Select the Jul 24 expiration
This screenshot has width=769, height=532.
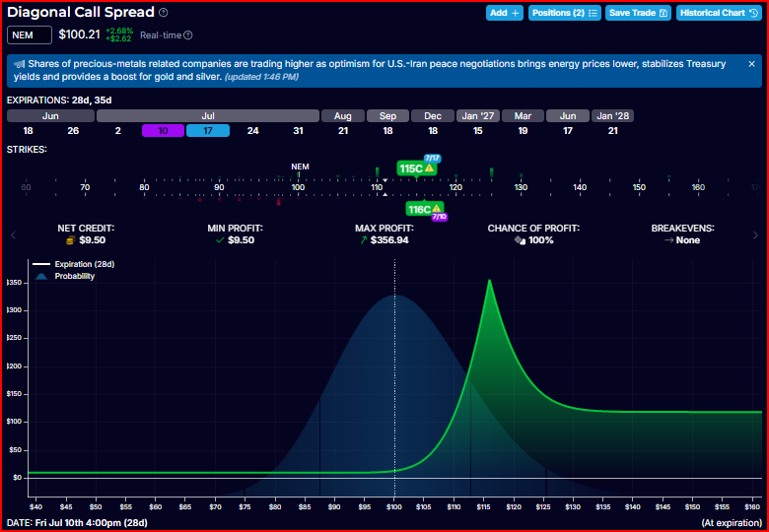[253, 131]
